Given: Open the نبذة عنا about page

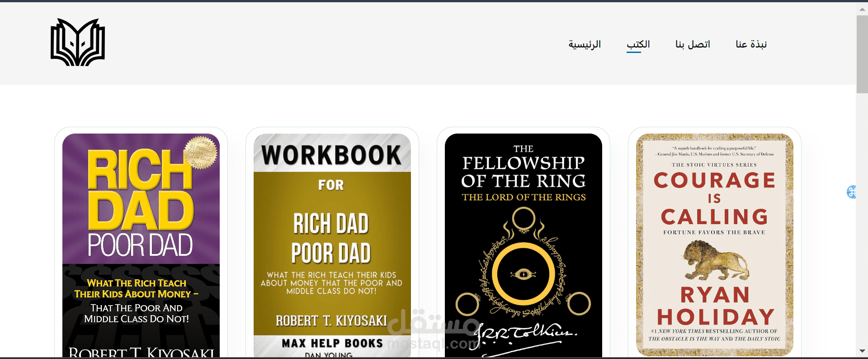Looking at the screenshot, I should [x=751, y=44].
